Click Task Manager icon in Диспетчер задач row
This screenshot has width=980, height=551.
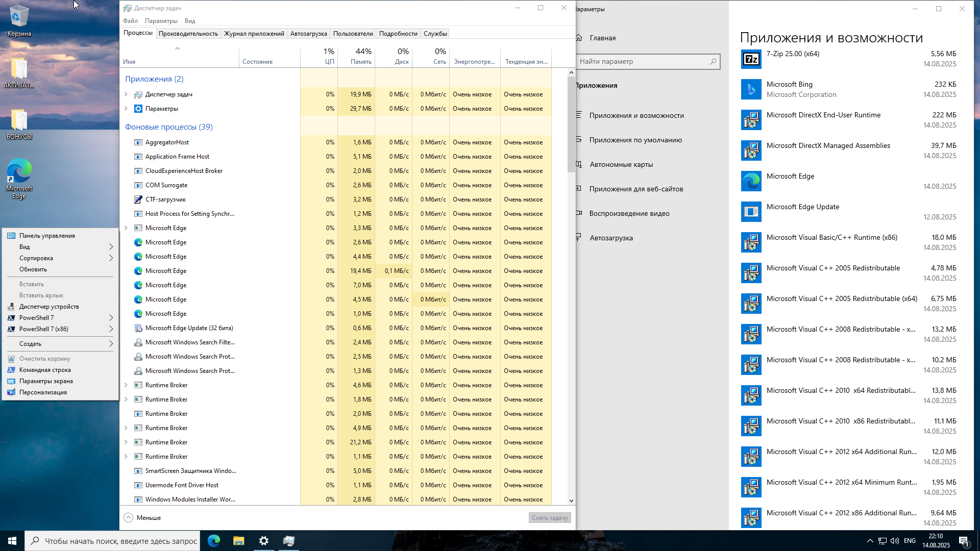click(x=138, y=94)
